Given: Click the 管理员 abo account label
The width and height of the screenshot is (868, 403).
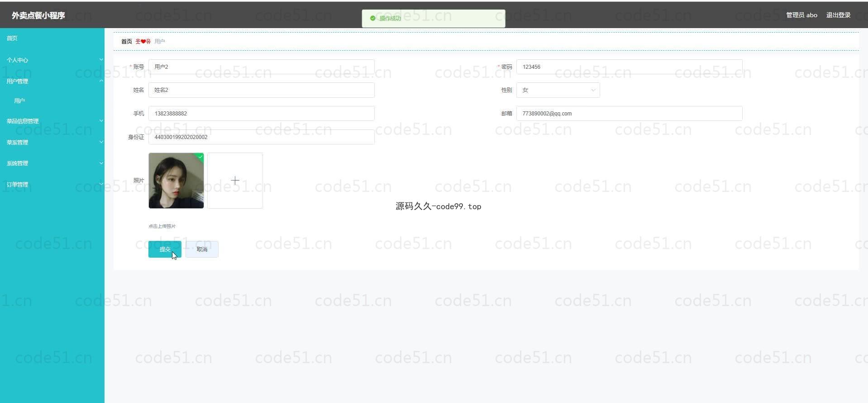Looking at the screenshot, I should pyautogui.click(x=801, y=15).
